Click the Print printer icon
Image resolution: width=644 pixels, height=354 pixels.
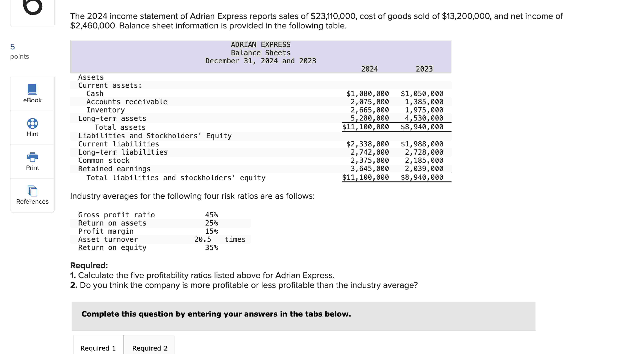click(33, 157)
